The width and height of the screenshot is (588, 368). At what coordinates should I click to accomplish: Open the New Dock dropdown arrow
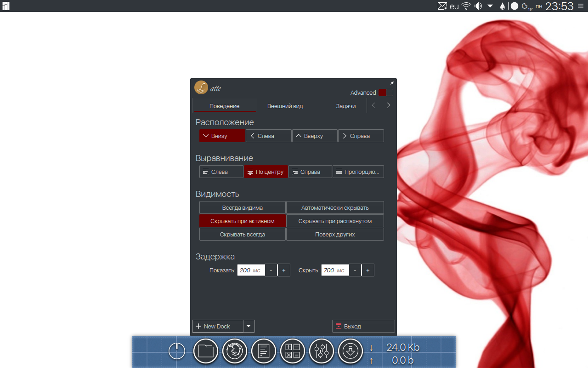[249, 326]
